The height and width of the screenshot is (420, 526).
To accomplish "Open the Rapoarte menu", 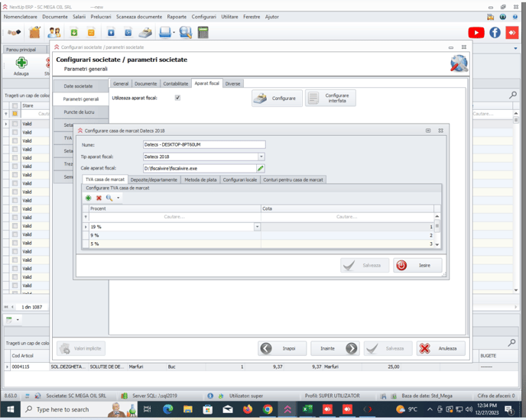I will pos(177,16).
